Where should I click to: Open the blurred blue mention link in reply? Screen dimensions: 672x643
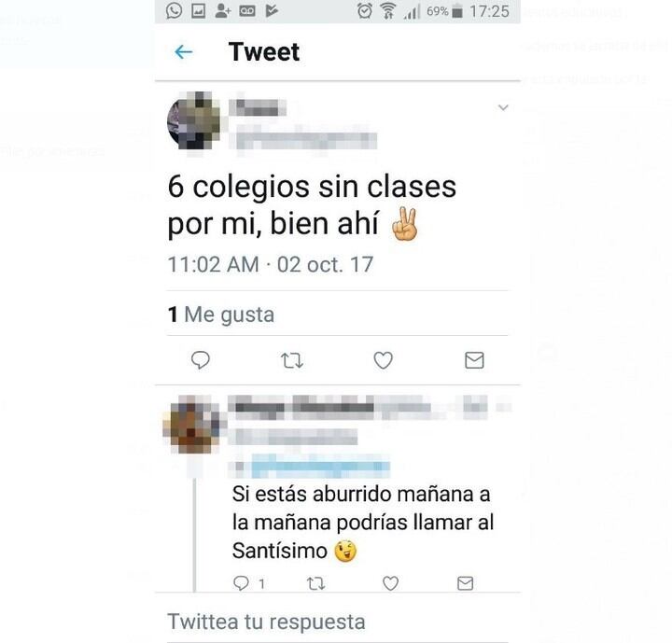pyautogui.click(x=320, y=467)
